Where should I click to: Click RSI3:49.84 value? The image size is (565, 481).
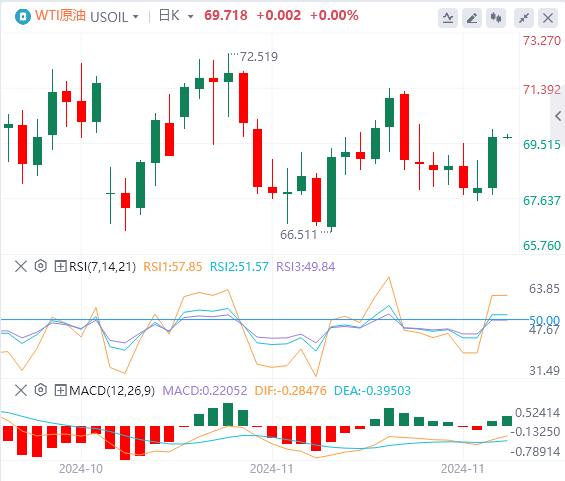coord(306,267)
